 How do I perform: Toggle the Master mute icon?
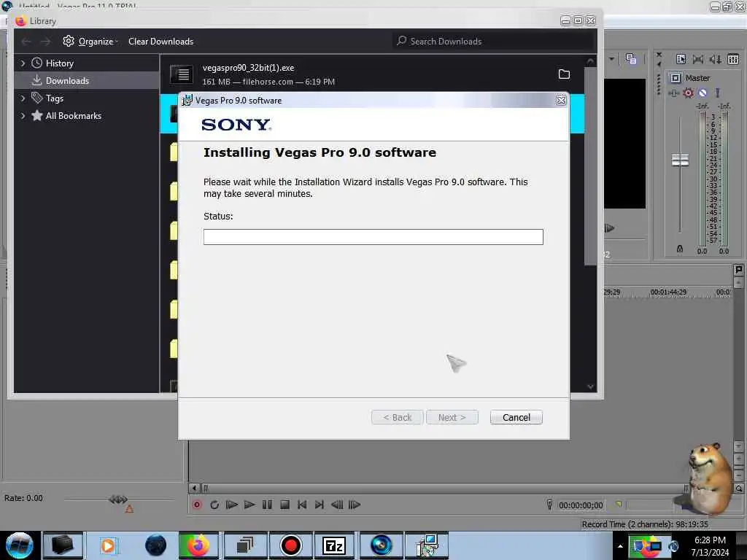tap(703, 93)
